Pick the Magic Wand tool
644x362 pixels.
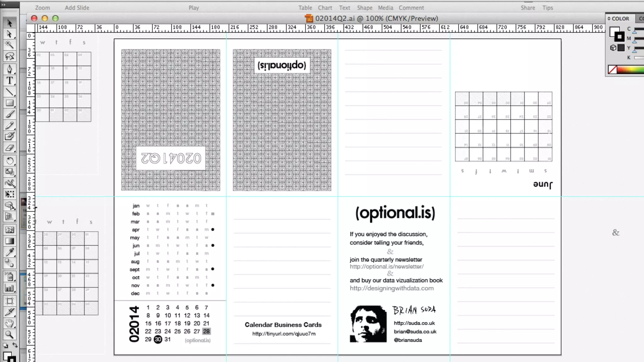(9, 45)
